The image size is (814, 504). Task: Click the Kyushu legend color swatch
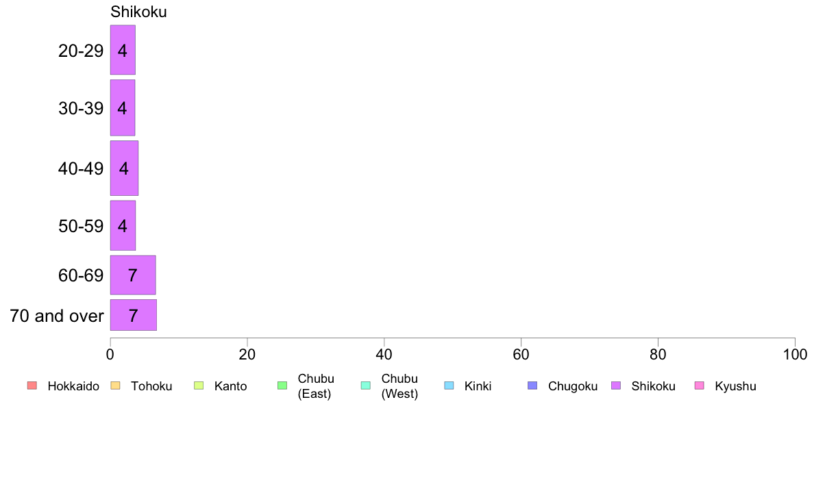coord(700,386)
